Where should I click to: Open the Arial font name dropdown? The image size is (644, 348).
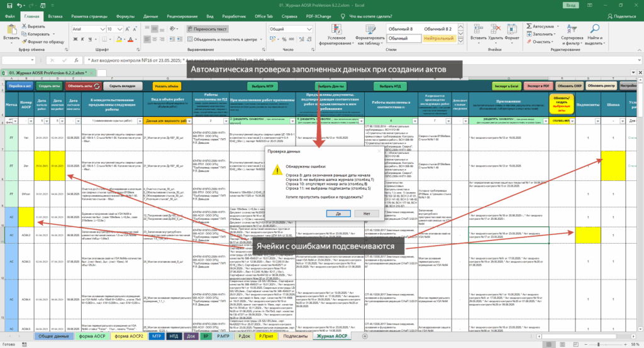point(103,29)
